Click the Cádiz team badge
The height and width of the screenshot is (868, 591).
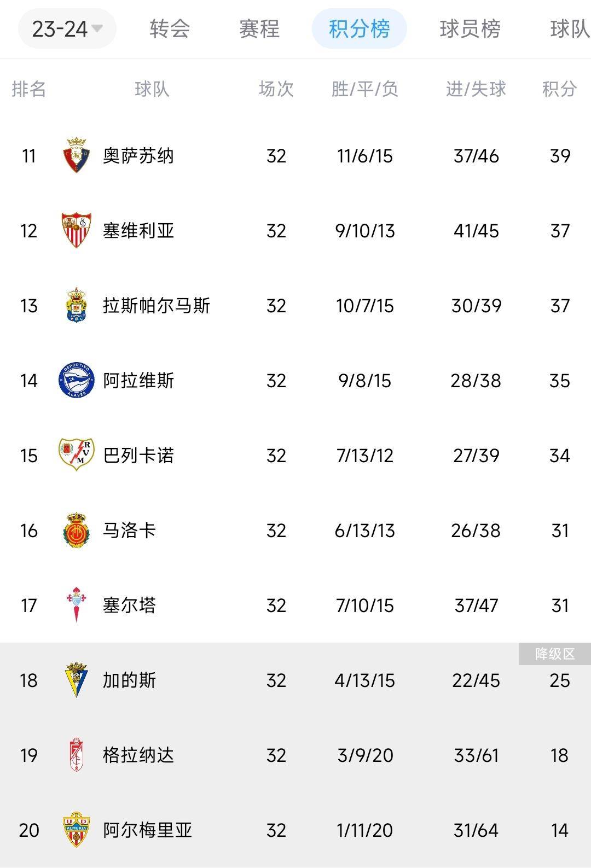click(77, 680)
